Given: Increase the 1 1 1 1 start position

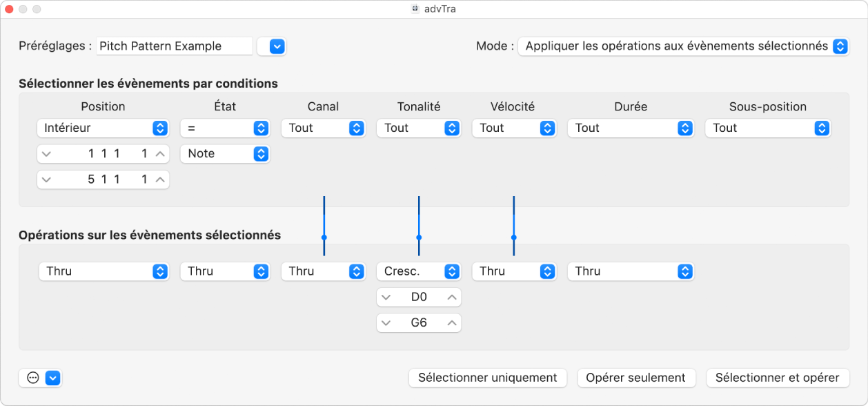Looking at the screenshot, I should pos(159,154).
